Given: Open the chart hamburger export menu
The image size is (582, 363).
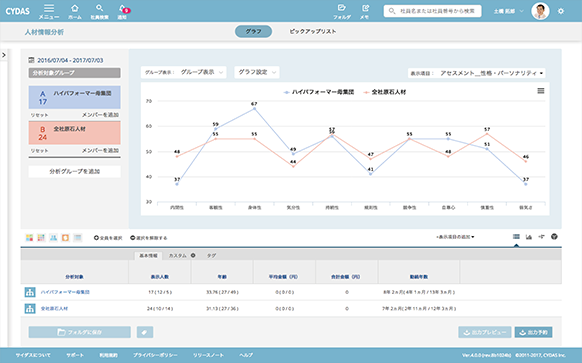Looking at the screenshot, I should point(541,91).
